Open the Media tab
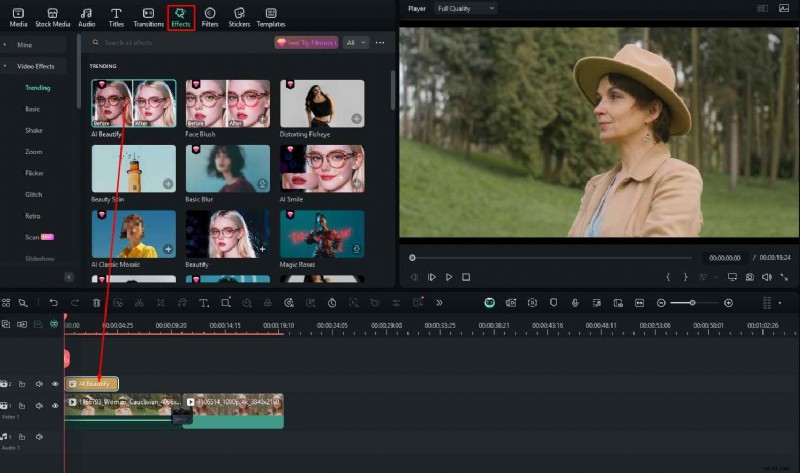 (18, 17)
